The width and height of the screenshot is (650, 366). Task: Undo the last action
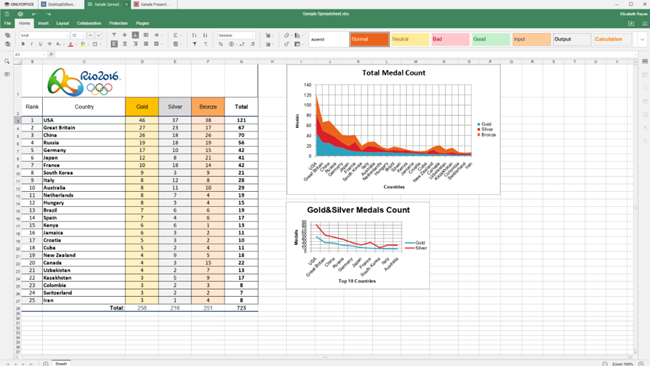34,14
